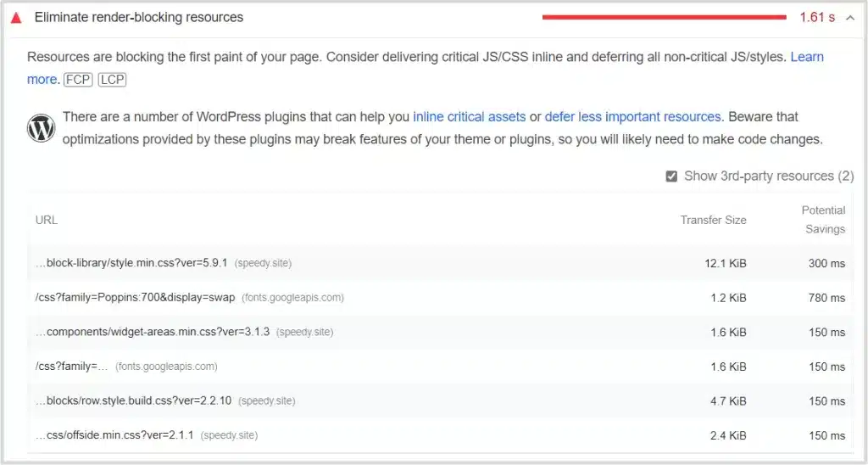Toggle Show 3rd-party resources checkbox

[671, 176]
